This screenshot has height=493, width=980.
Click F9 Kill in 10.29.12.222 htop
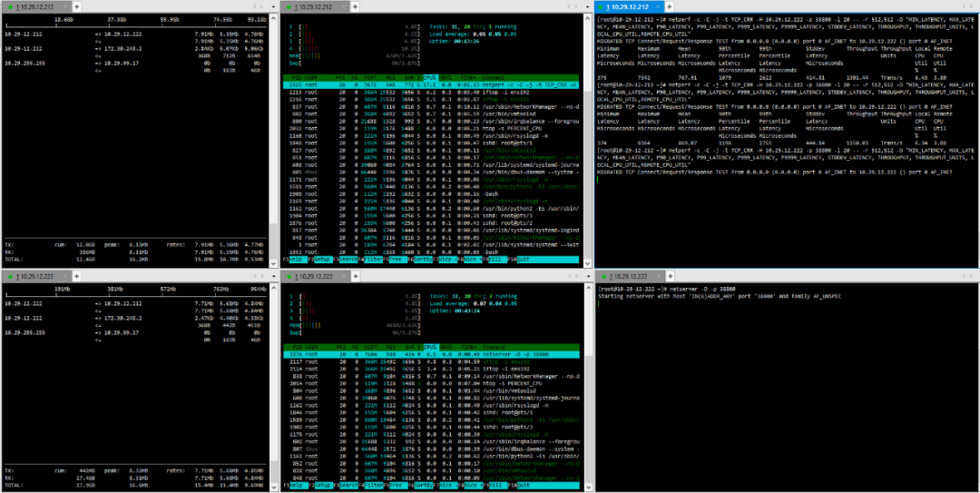click(x=494, y=486)
